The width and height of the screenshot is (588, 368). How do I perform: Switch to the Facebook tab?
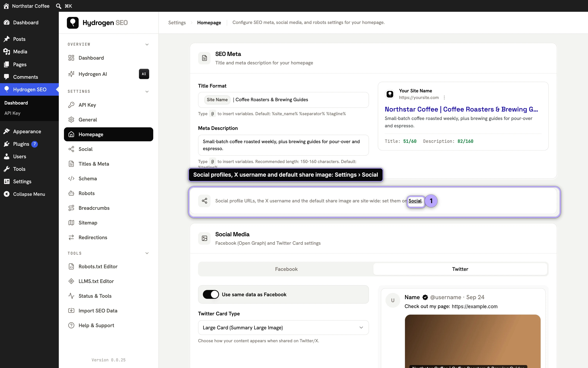286,269
